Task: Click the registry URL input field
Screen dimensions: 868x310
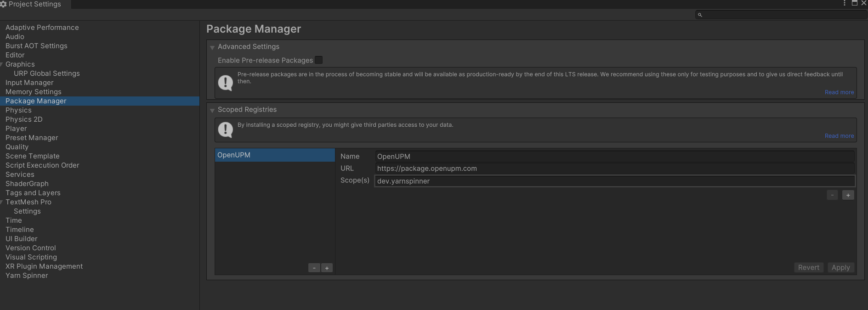Action: point(614,169)
